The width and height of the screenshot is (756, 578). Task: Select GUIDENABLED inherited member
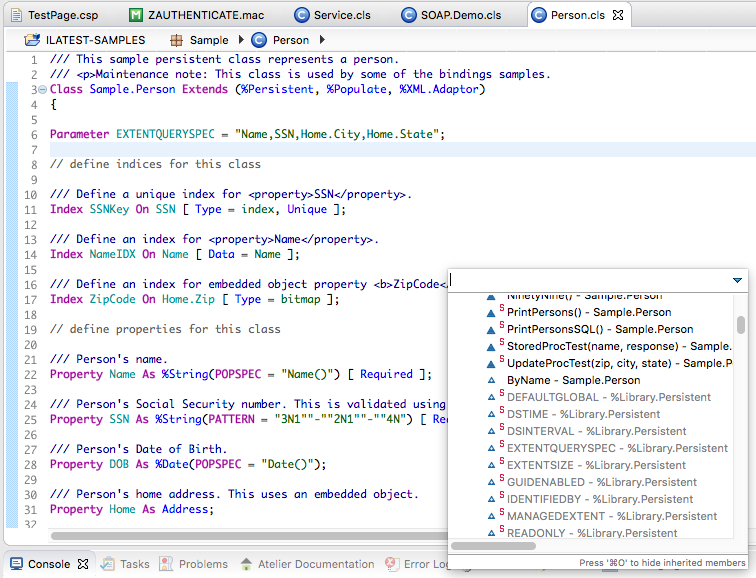point(602,482)
